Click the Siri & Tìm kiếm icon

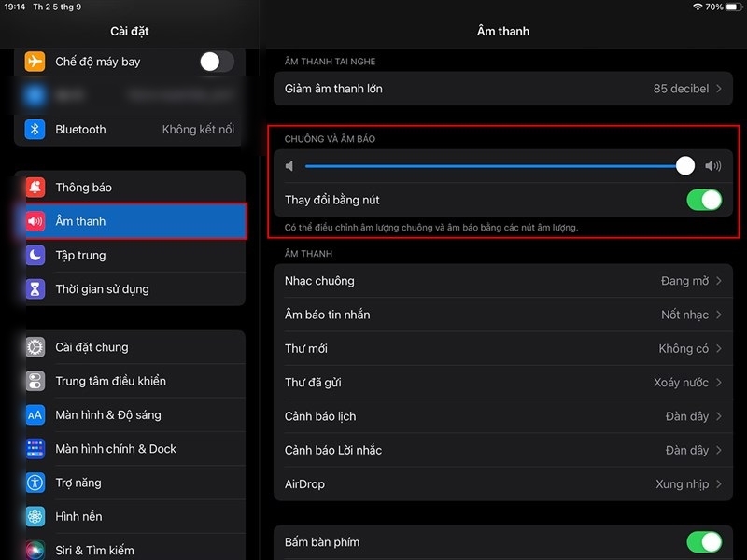(x=35, y=550)
